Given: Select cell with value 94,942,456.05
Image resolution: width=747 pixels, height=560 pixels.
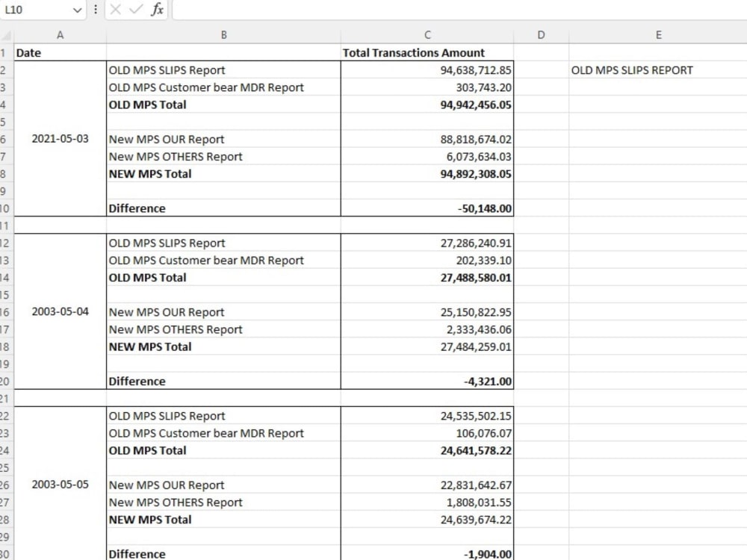Looking at the screenshot, I should 427,105.
